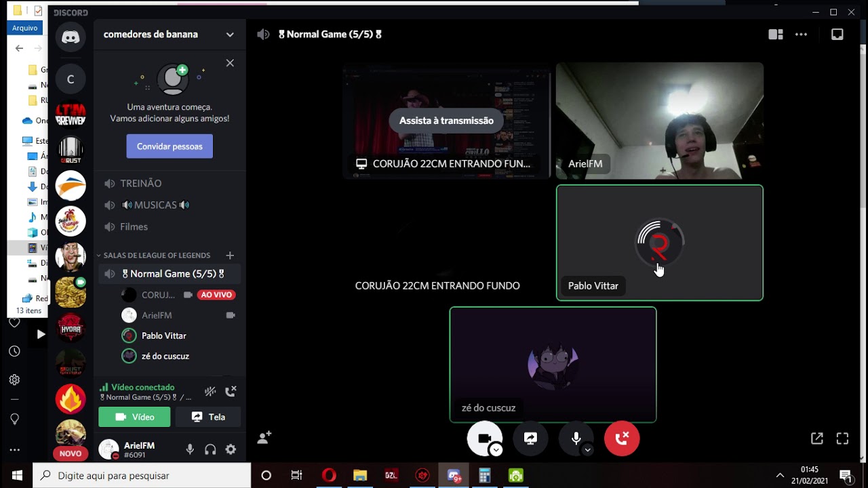Open microphone options dropdown arrow
Image resolution: width=868 pixels, height=488 pixels.
click(587, 450)
